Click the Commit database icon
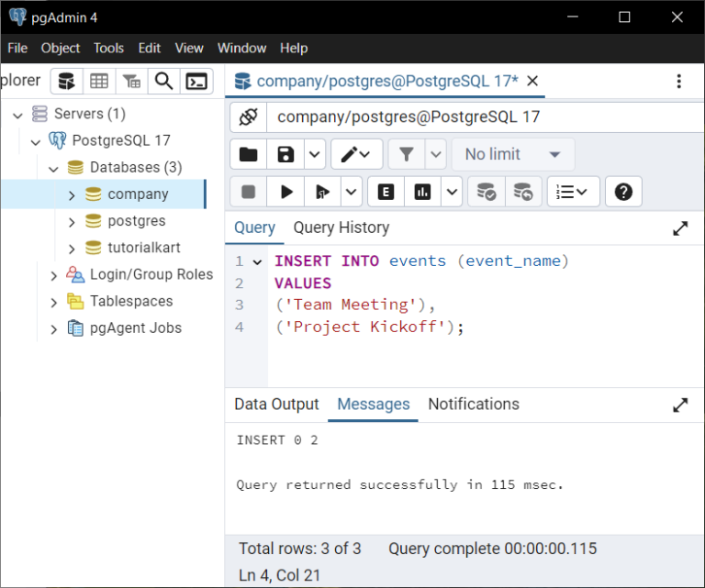 click(486, 192)
